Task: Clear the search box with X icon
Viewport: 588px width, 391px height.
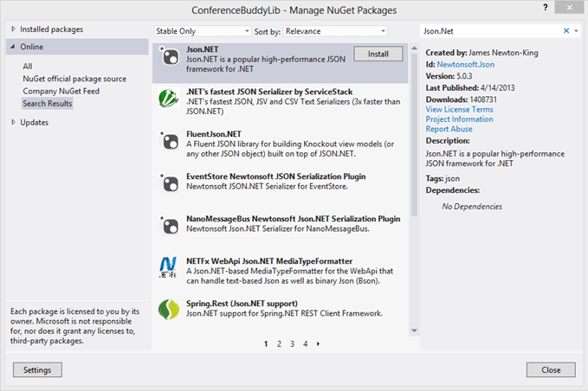Action: pos(566,31)
